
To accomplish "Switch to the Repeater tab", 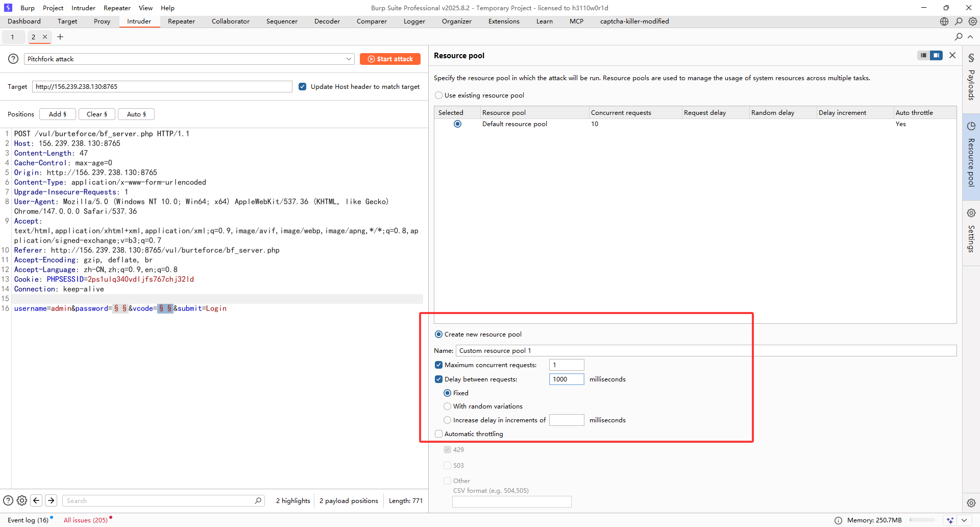I will (x=181, y=21).
